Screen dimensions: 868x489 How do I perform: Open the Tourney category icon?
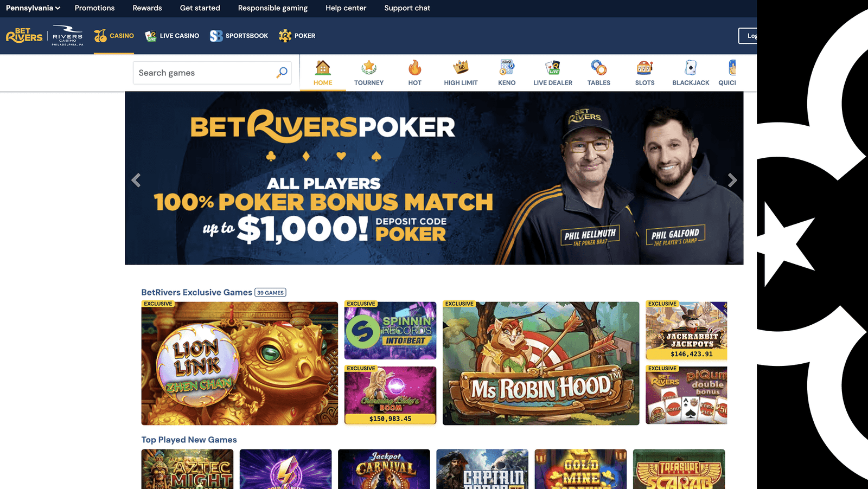(369, 68)
